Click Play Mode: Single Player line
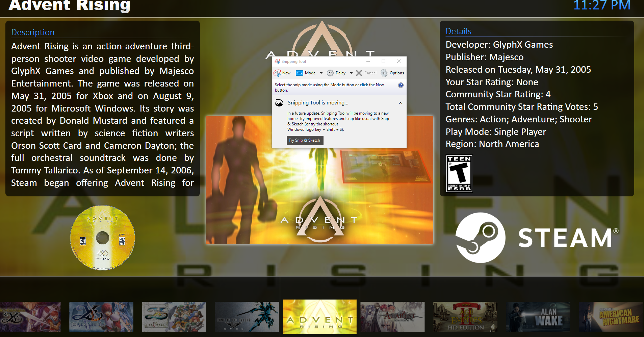Viewport: 644px width, 337px height. point(495,132)
